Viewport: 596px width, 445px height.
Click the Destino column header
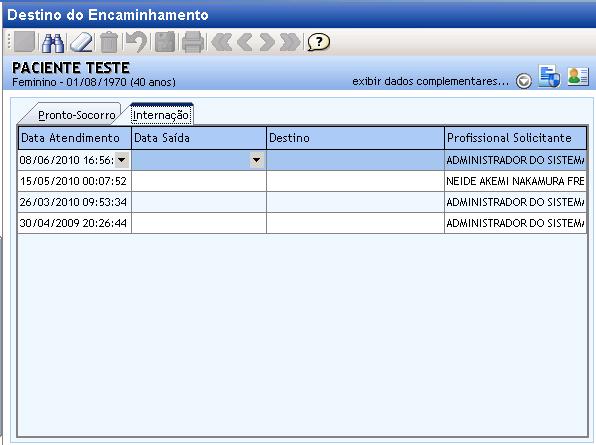tap(355, 138)
